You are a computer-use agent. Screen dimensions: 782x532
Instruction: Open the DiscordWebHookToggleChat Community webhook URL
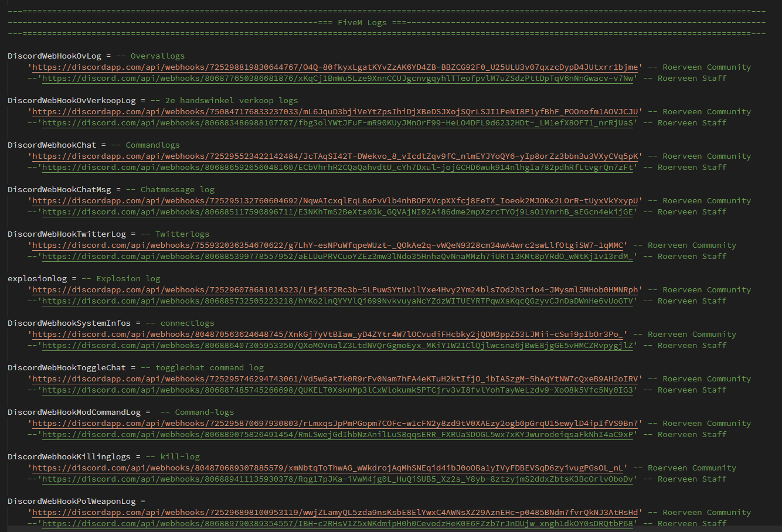pos(335,379)
